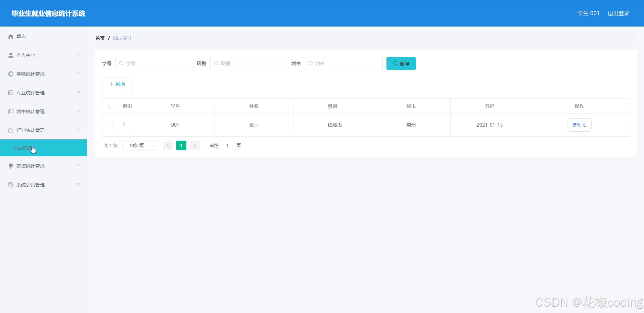Focus the 级别 search input
This screenshot has height=313, width=644.
coord(249,63)
